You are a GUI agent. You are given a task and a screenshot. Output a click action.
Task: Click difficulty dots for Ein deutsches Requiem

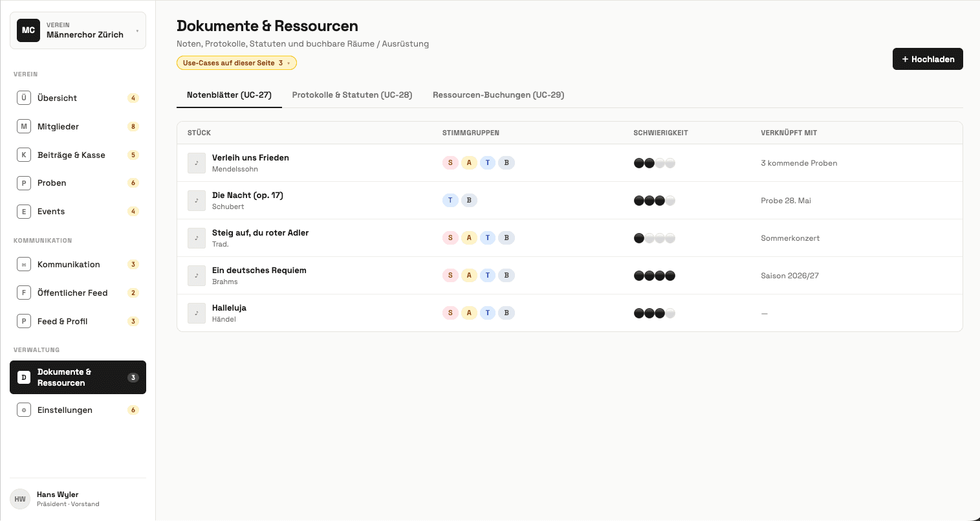pos(655,276)
